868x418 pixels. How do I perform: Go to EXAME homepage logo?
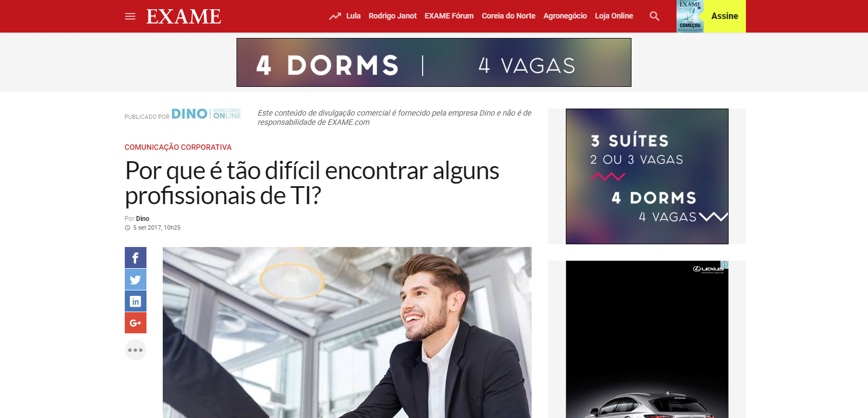184,16
